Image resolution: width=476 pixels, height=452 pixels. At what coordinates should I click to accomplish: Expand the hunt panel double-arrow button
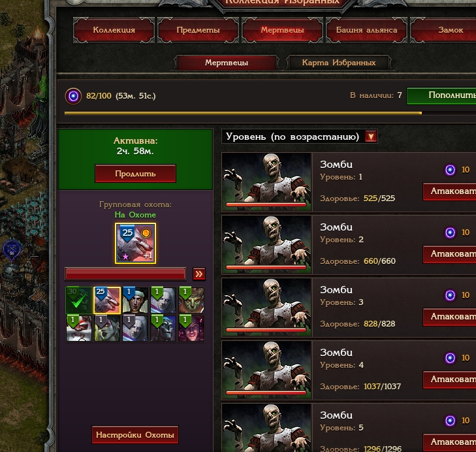click(199, 274)
